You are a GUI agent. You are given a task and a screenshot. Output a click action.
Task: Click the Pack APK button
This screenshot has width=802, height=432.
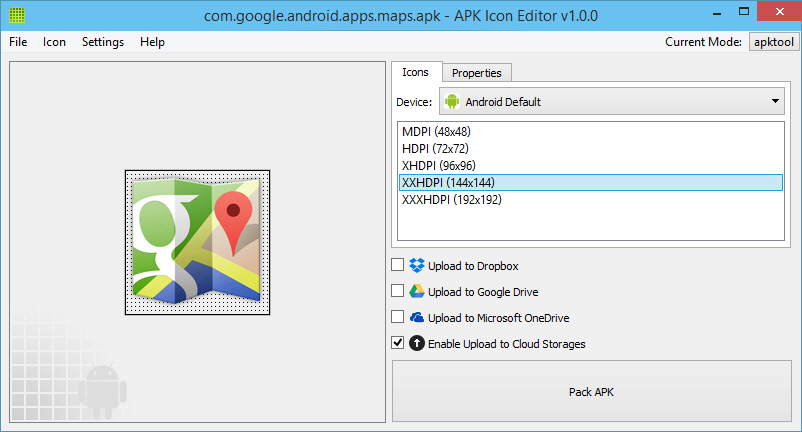pos(592,392)
